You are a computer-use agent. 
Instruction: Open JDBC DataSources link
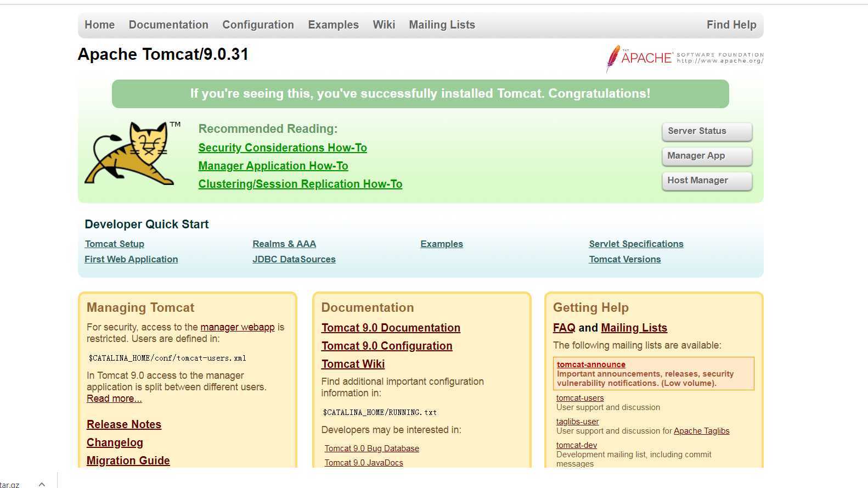coord(294,259)
